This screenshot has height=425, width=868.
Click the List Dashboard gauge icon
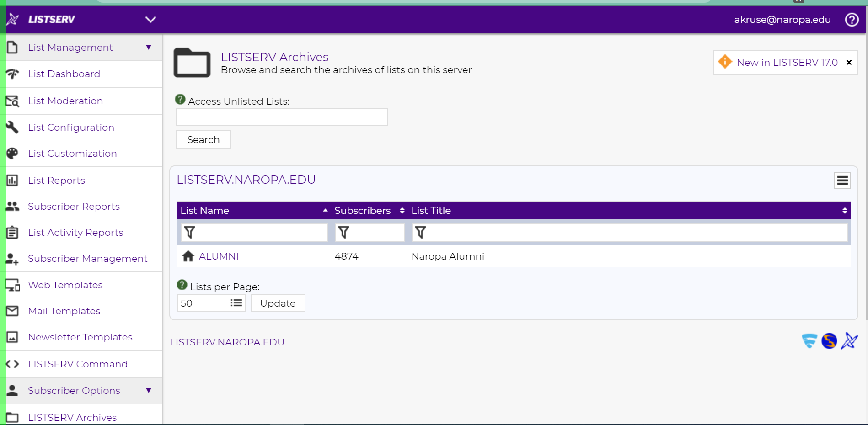click(12, 74)
